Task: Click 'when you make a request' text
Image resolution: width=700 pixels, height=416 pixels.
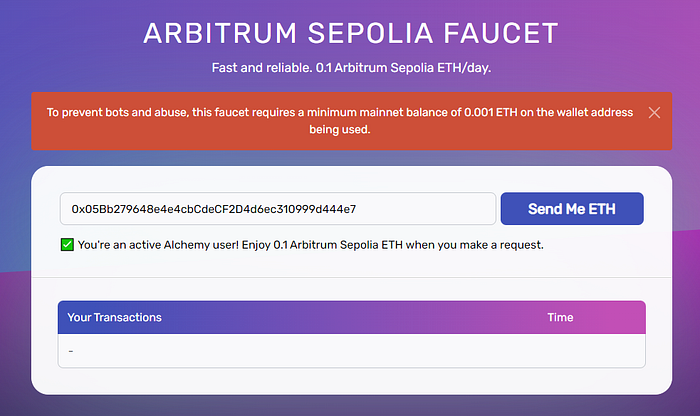Action: (475, 245)
